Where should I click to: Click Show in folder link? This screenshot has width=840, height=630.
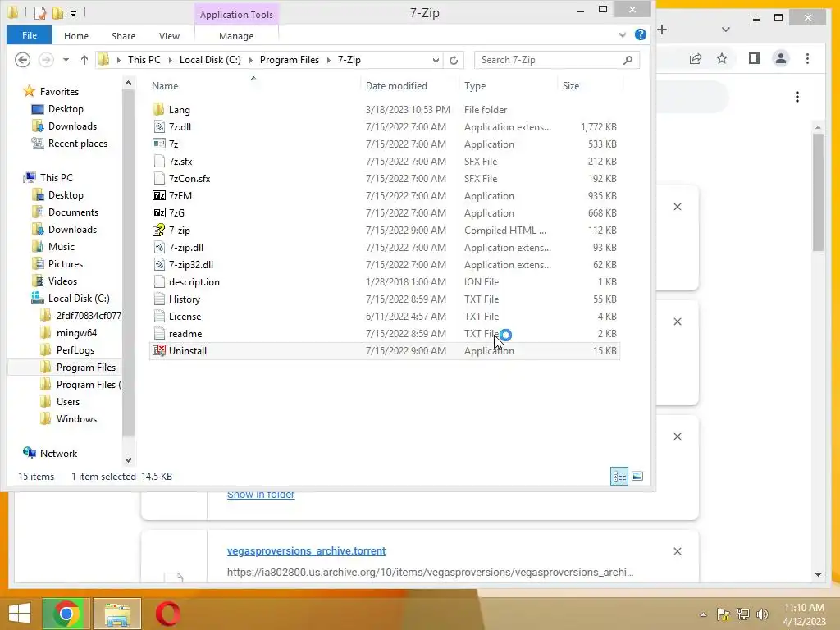click(x=261, y=495)
